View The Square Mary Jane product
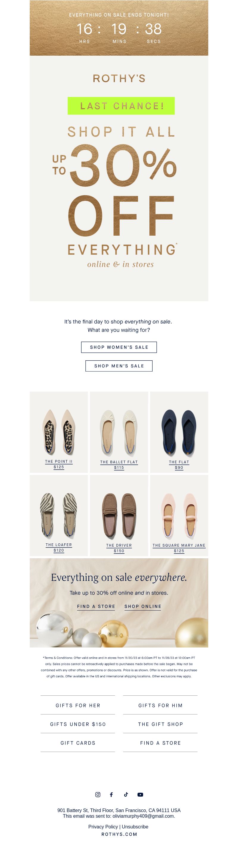The height and width of the screenshot is (868, 238). (x=179, y=515)
